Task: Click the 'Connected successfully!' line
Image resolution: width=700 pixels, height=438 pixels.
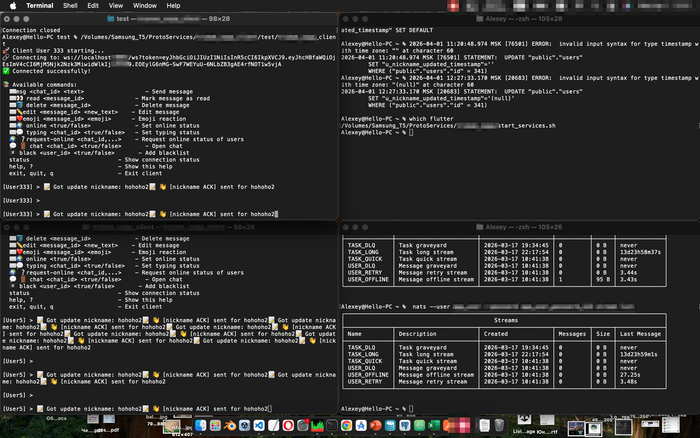Action: click(x=46, y=71)
